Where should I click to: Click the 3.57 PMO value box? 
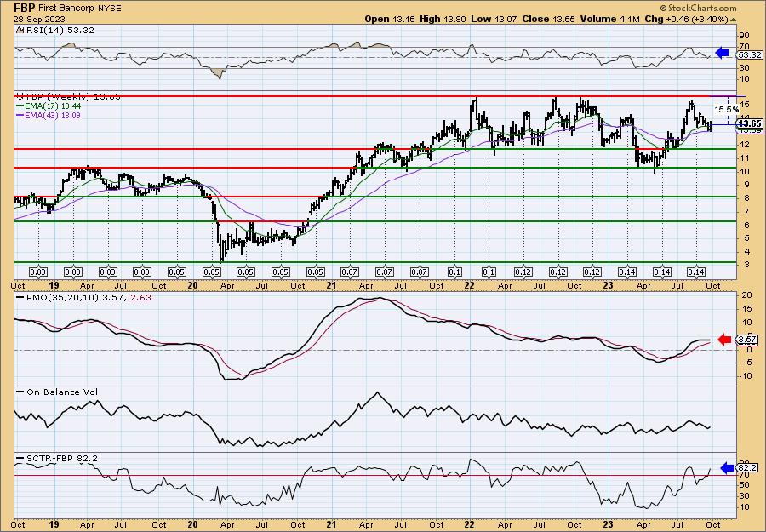[749, 340]
